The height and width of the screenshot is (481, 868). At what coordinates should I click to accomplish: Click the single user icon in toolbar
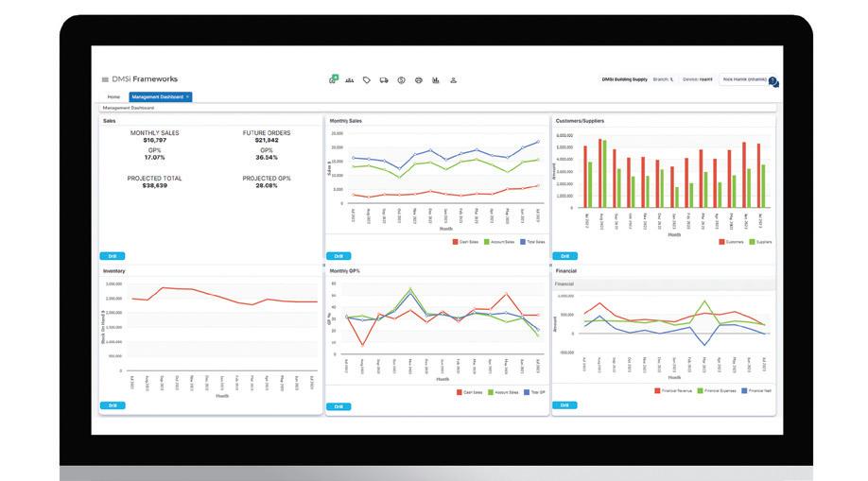tap(453, 80)
